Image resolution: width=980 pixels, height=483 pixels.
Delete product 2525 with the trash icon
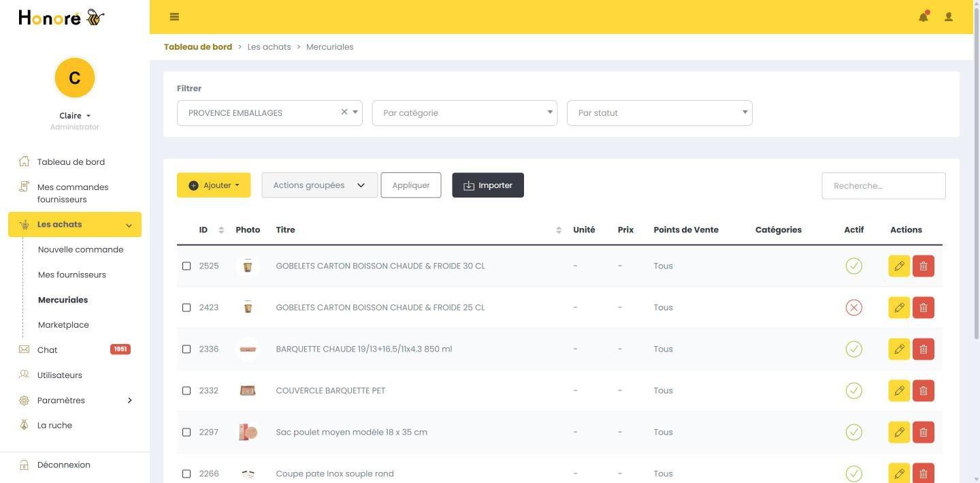click(x=924, y=266)
